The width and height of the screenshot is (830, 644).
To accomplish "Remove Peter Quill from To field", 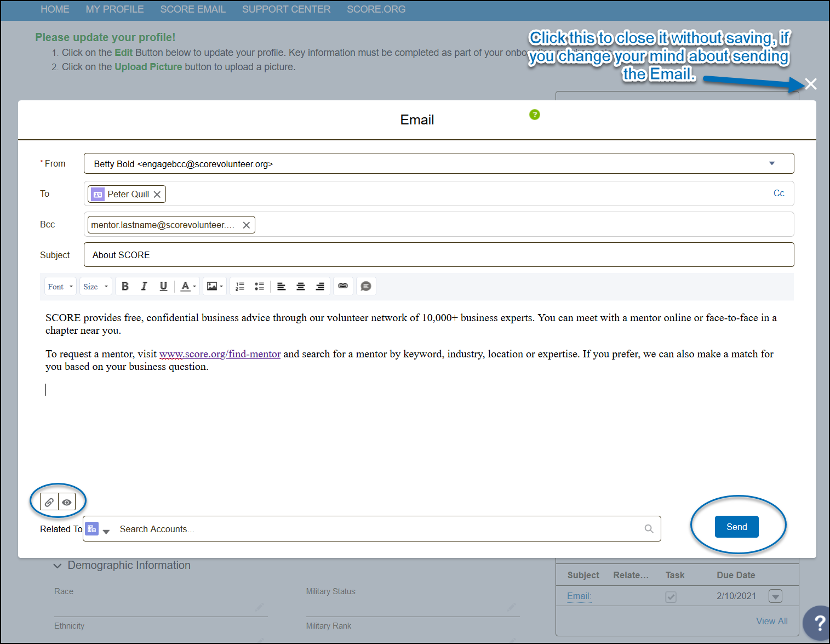I will (x=157, y=195).
